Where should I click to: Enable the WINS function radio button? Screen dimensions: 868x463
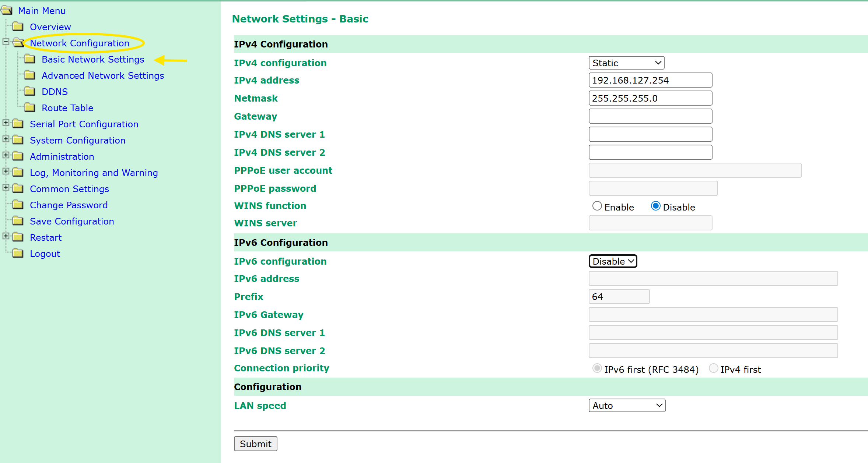[597, 206]
